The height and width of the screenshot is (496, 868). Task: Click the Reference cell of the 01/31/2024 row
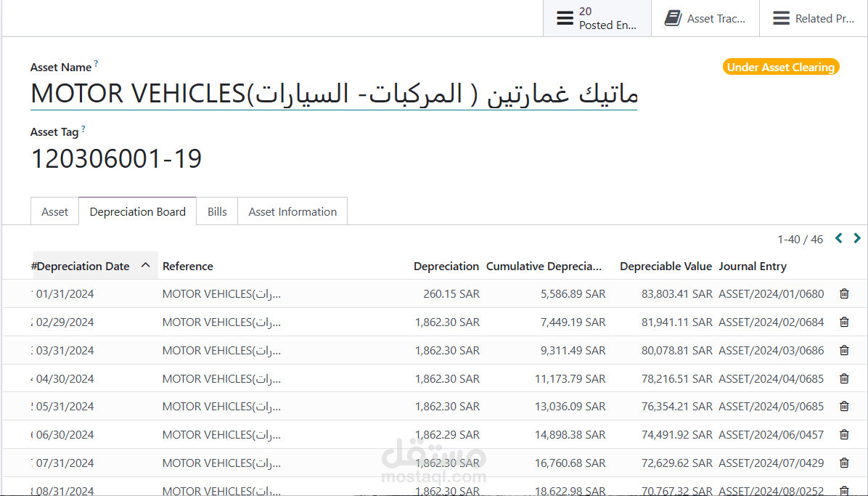(x=221, y=293)
